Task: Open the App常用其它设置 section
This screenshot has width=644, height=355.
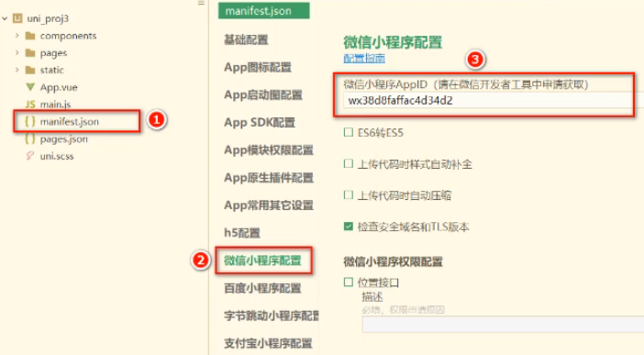Action: coord(269,205)
